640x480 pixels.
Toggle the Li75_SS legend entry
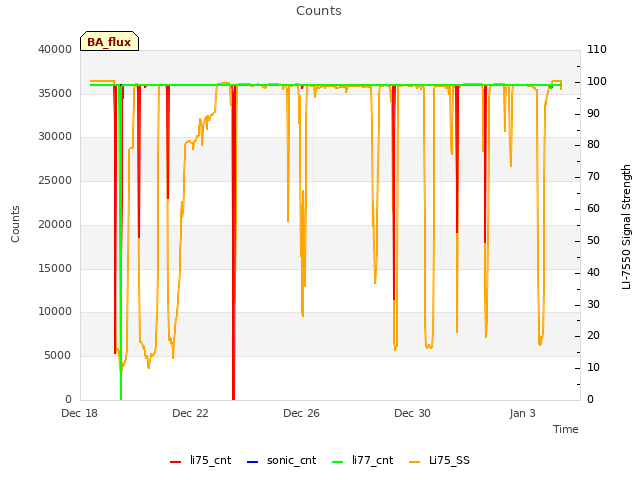[x=440, y=460]
